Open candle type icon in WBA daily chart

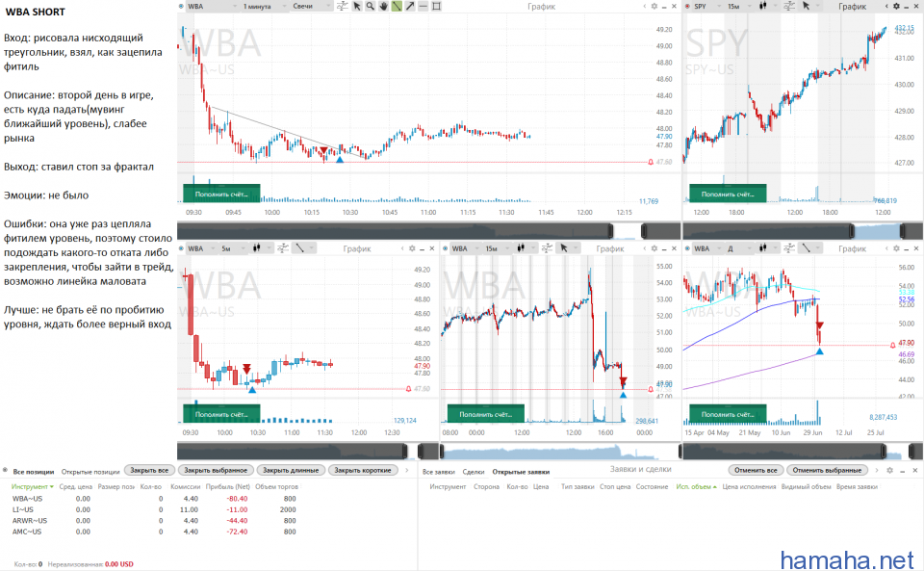coord(762,248)
